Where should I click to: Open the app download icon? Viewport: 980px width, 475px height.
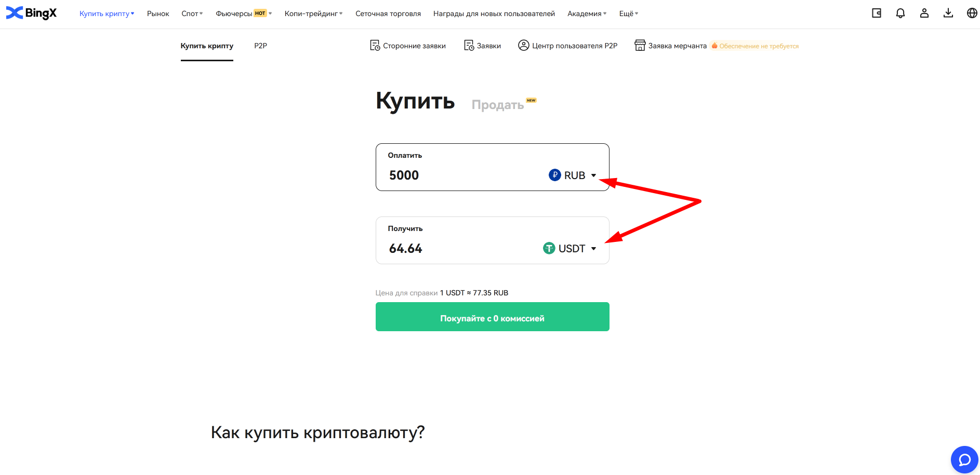(948, 13)
